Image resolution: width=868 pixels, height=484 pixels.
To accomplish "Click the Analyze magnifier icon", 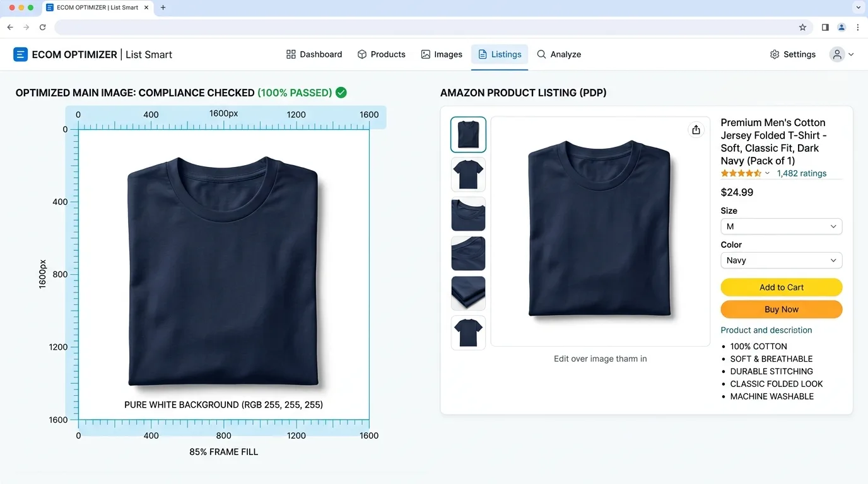I will 541,54.
